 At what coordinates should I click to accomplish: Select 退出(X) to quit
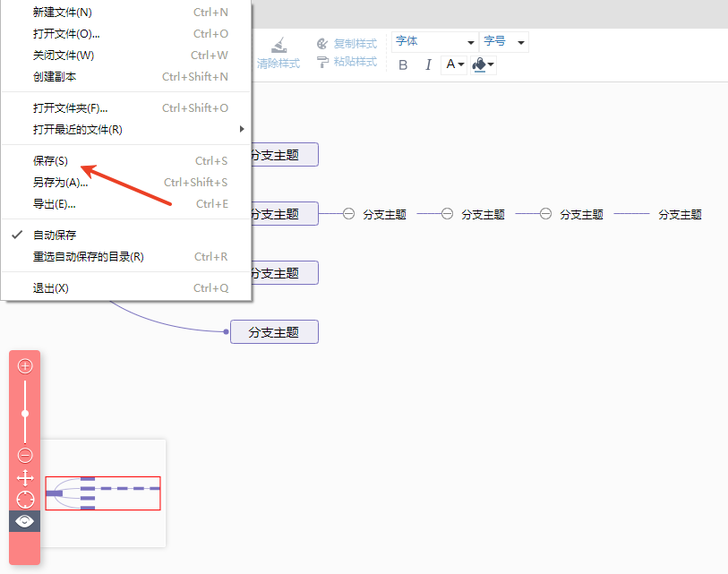click(x=126, y=288)
